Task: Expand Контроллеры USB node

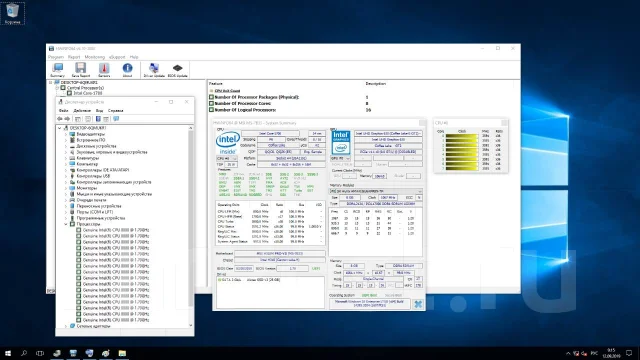Action: tap(66, 176)
